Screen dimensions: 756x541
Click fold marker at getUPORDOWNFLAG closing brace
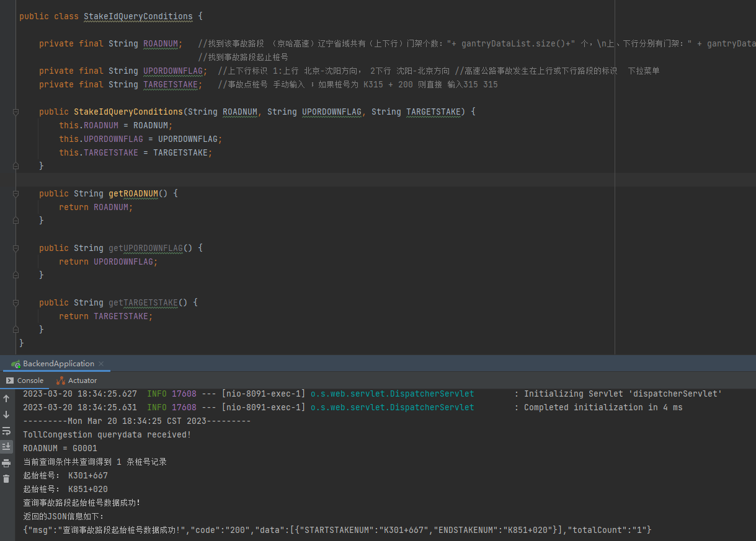click(x=16, y=275)
